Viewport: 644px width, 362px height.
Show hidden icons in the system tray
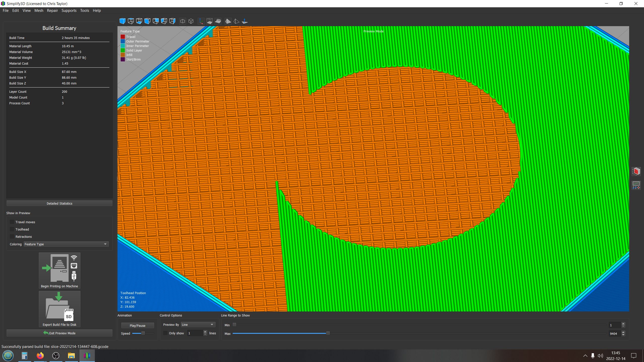(x=585, y=356)
